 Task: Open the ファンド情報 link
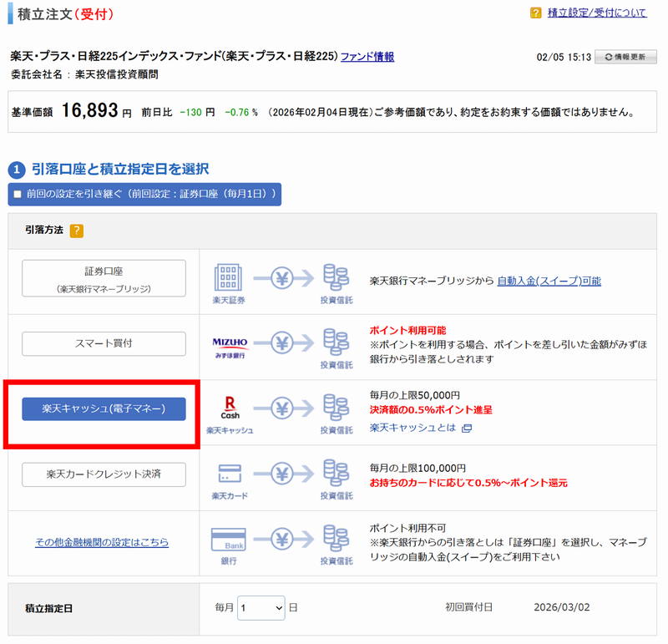click(367, 57)
